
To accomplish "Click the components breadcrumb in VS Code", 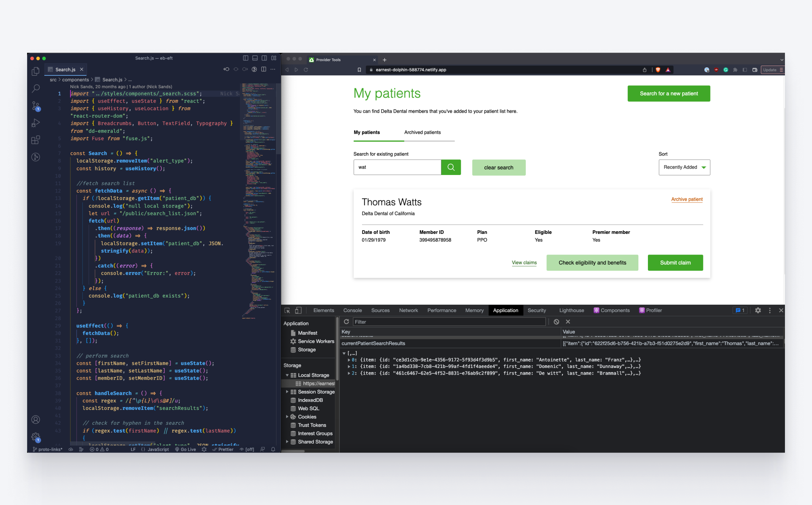I will (x=75, y=80).
